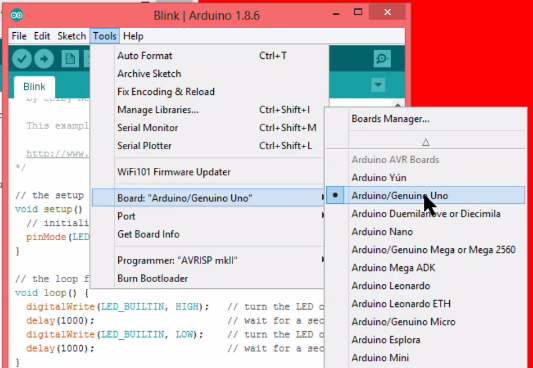Maximize the Arduino window

(358, 12)
